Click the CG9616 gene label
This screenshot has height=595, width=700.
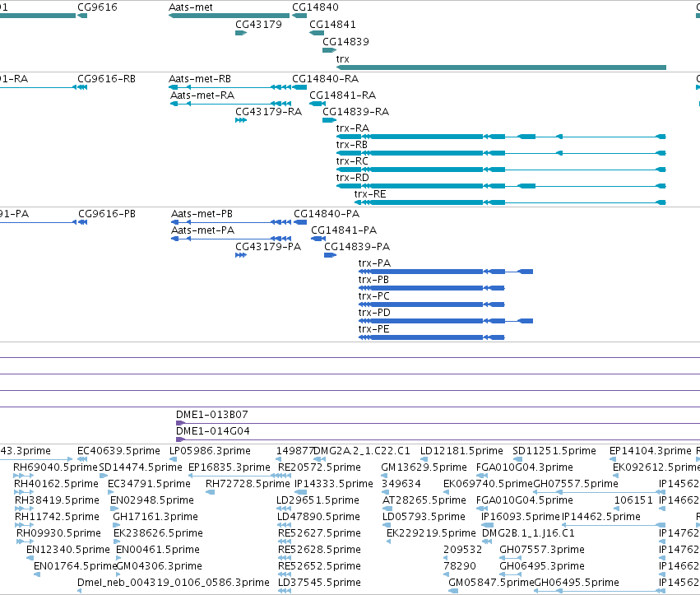97,7
